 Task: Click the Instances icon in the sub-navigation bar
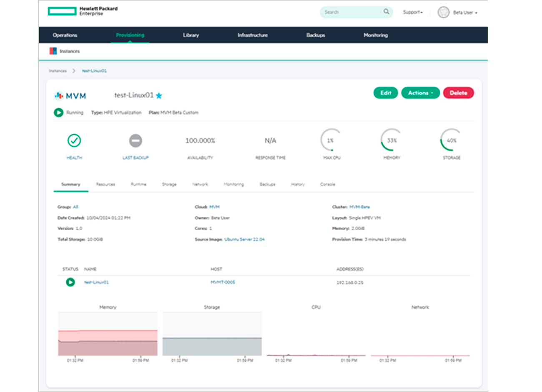pos(53,51)
